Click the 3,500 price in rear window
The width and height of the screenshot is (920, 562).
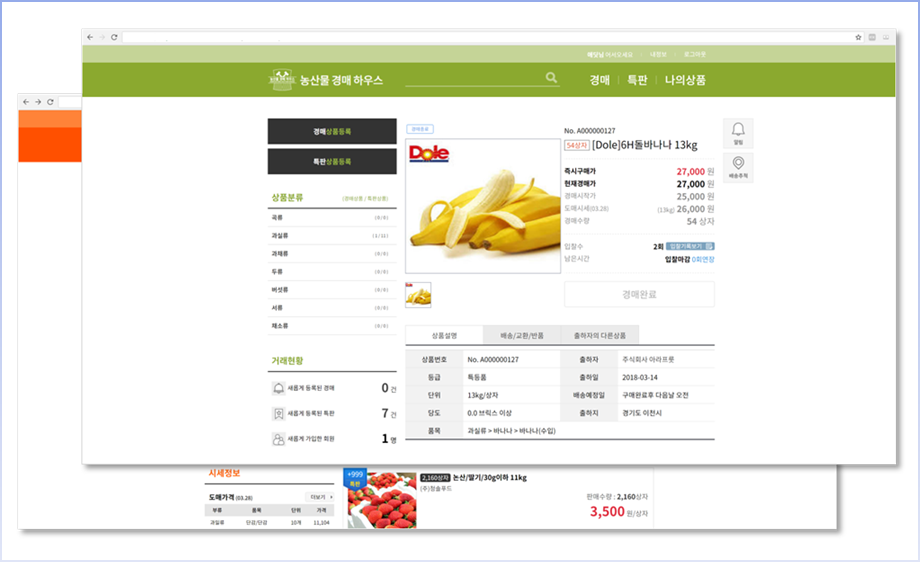coord(607,512)
